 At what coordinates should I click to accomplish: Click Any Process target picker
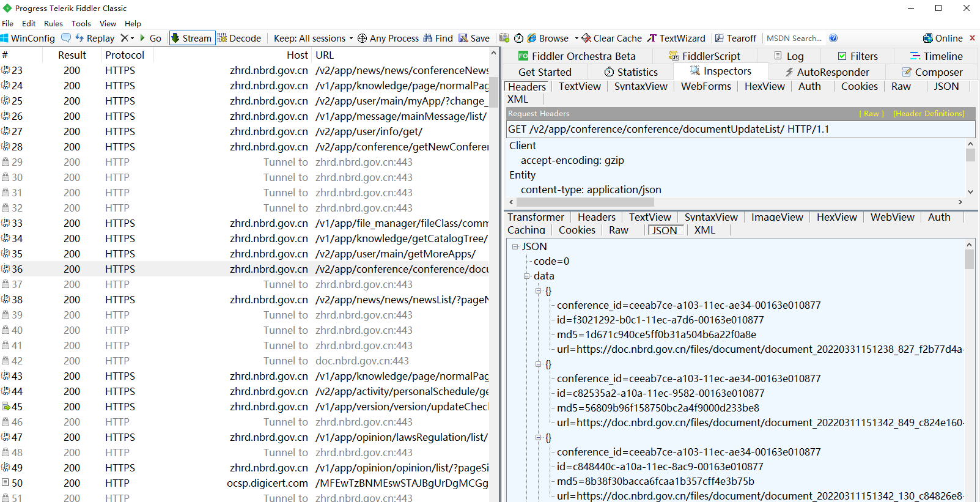[x=388, y=38]
